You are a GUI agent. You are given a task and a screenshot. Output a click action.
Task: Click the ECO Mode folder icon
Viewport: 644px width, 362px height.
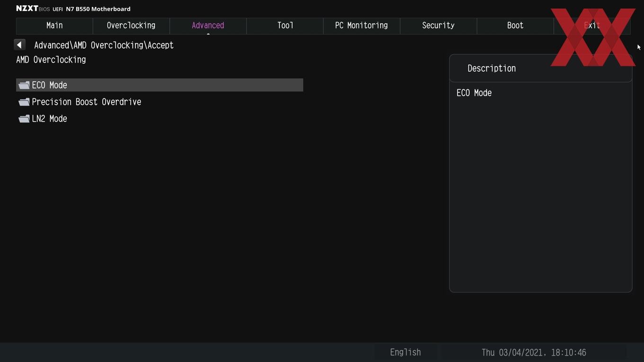click(24, 85)
